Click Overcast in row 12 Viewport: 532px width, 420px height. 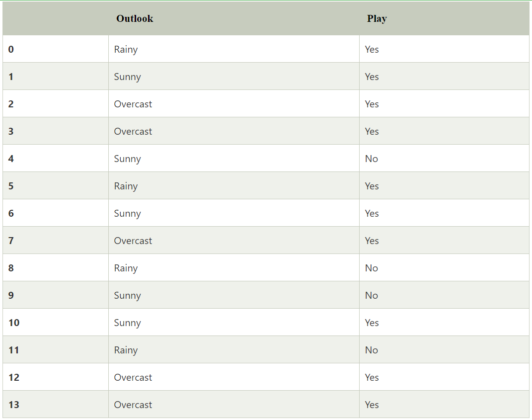coord(133,377)
